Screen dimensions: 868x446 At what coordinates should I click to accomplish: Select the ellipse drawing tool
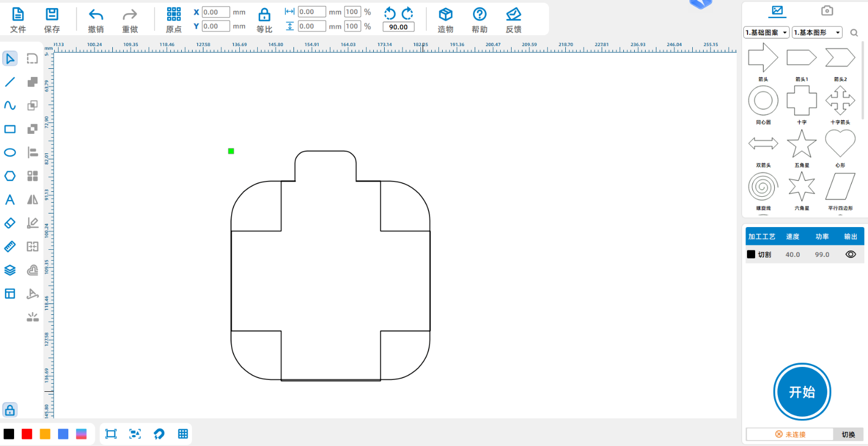click(10, 152)
